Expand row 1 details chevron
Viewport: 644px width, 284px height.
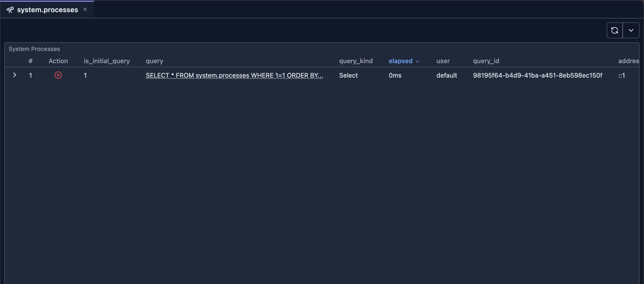click(x=14, y=75)
